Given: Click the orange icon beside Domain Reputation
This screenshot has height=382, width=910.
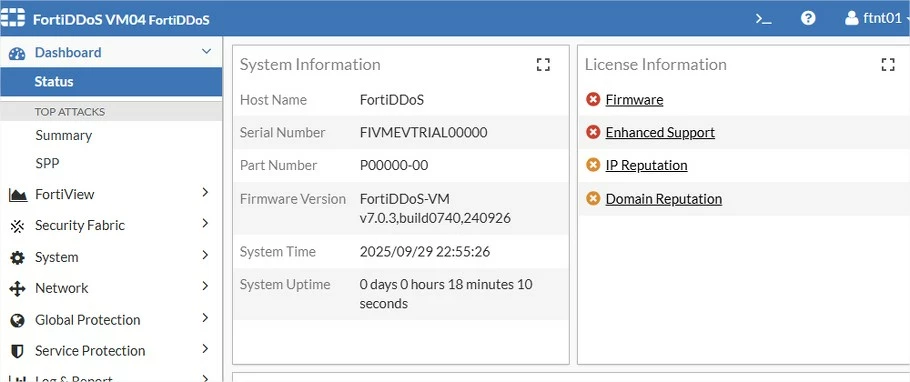Looking at the screenshot, I should [x=593, y=199].
